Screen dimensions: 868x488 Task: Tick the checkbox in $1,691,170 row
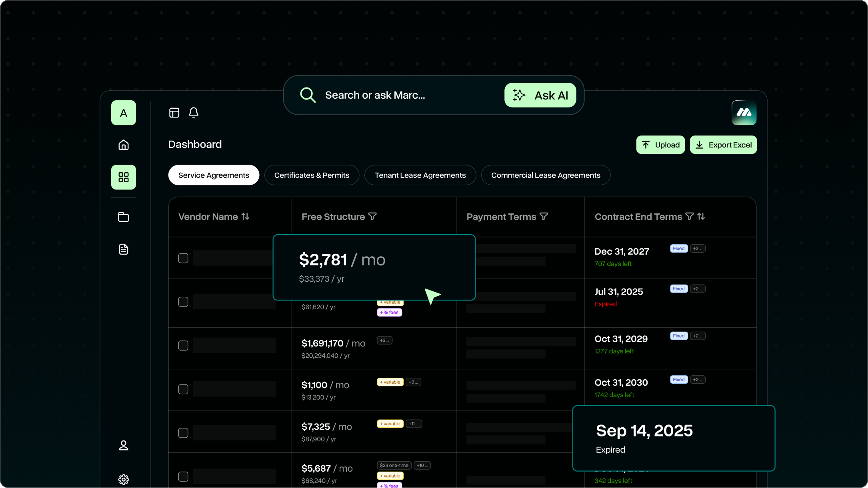pyautogui.click(x=183, y=345)
